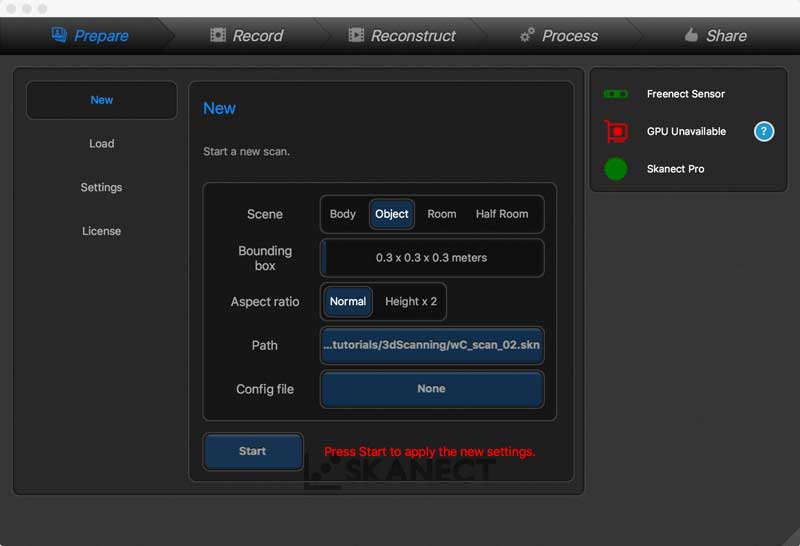
Task: Select the Prepare tab label
Action: [x=101, y=35]
